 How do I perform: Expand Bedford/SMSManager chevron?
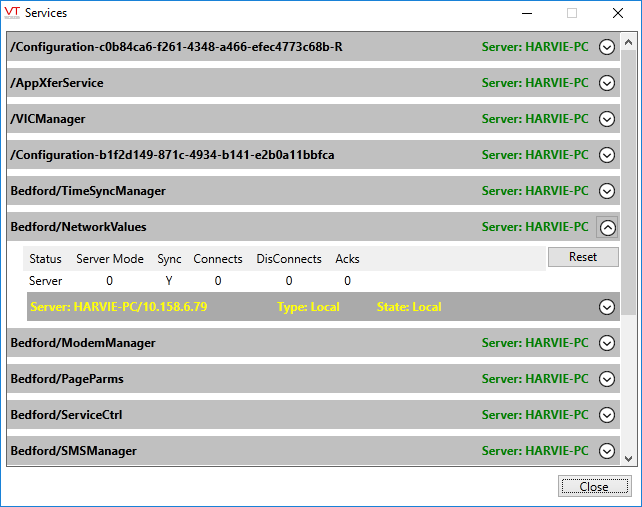pos(606,451)
